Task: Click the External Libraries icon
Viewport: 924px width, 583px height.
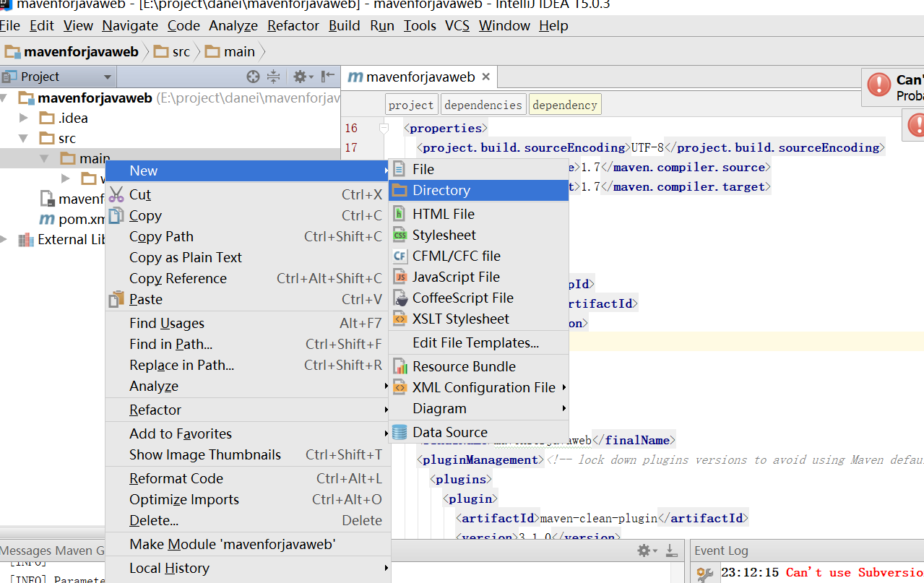Action: coord(26,240)
